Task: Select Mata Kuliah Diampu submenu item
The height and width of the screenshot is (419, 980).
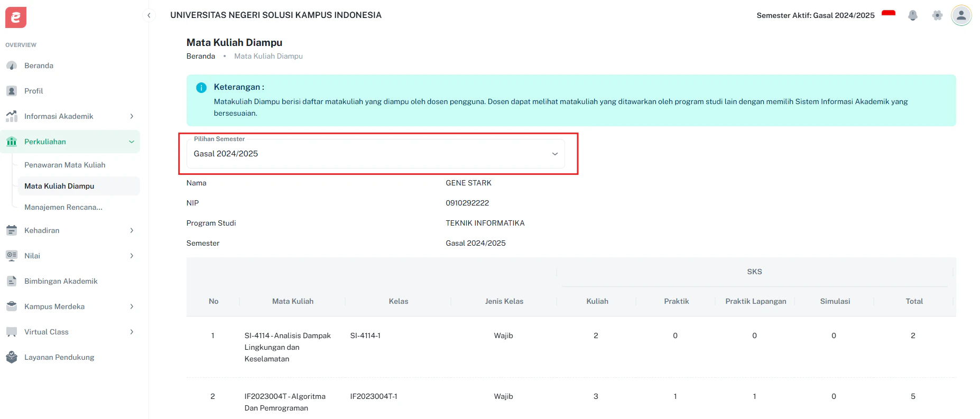Action: point(79,186)
